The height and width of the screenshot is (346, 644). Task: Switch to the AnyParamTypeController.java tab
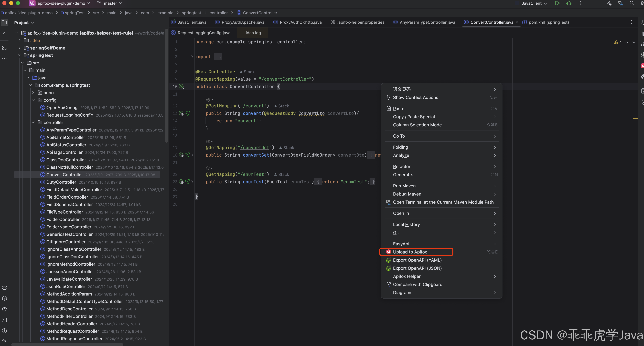pos(427,22)
